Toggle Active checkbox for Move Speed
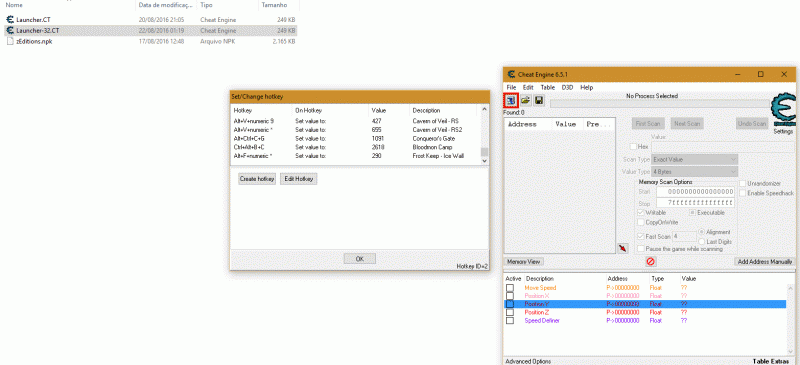Screen dimensions: 800x365 coord(510,288)
